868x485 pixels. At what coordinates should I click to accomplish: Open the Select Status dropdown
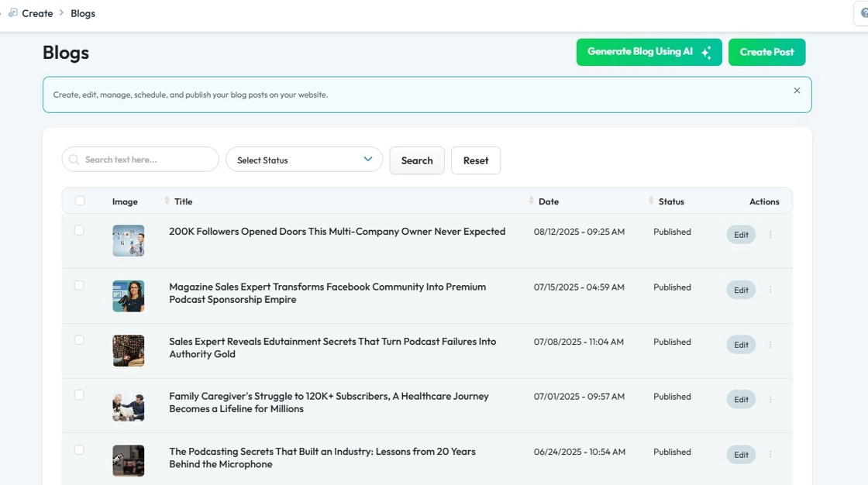(304, 160)
